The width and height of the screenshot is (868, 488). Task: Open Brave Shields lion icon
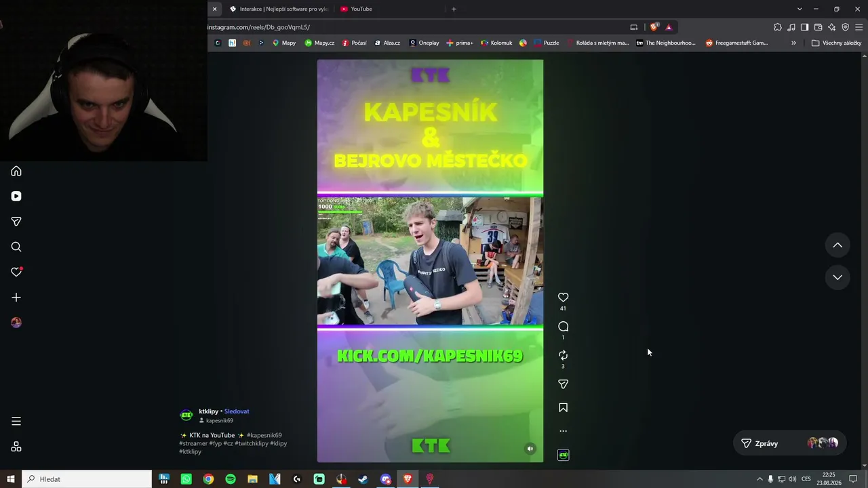point(654,27)
